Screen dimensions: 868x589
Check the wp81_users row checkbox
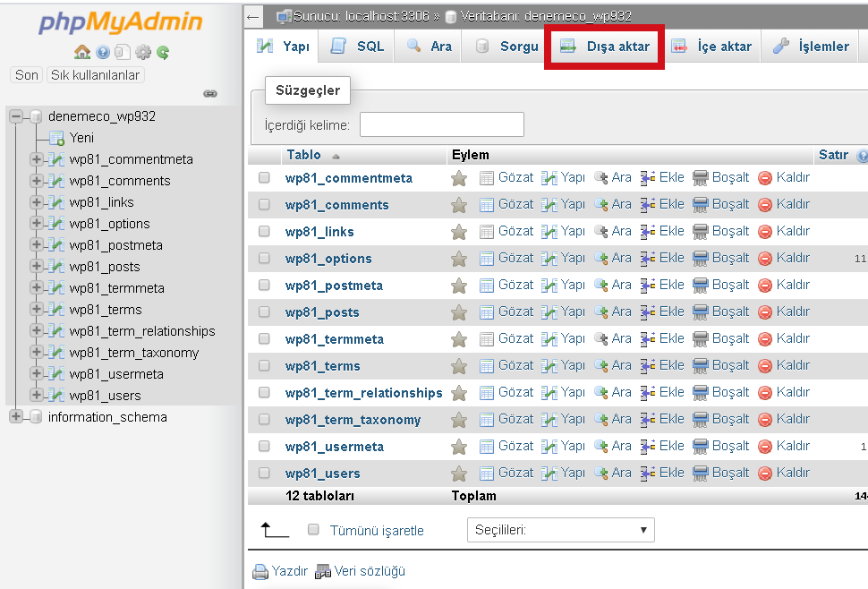(x=264, y=473)
